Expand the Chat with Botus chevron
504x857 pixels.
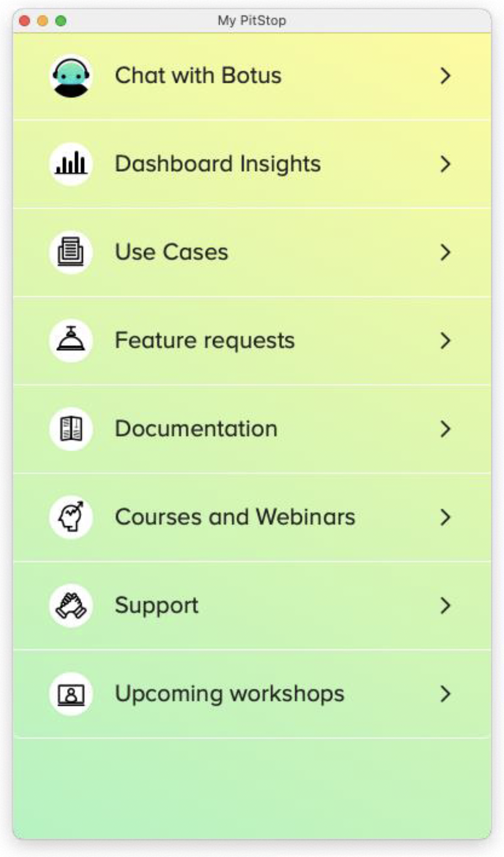445,76
